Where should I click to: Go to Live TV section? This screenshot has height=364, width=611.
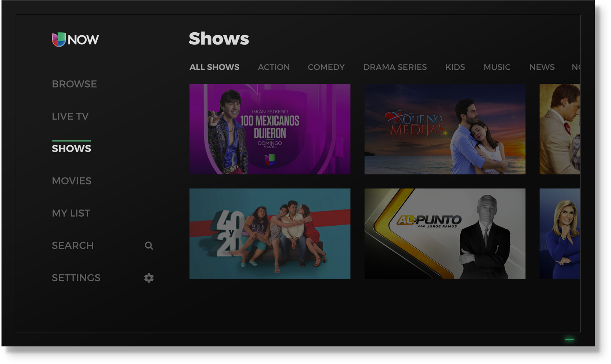pyautogui.click(x=70, y=116)
